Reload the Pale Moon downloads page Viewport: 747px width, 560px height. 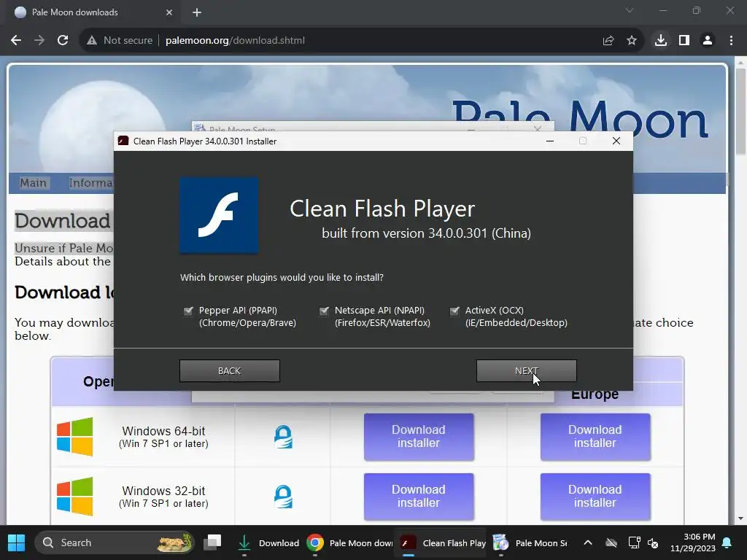tap(63, 41)
